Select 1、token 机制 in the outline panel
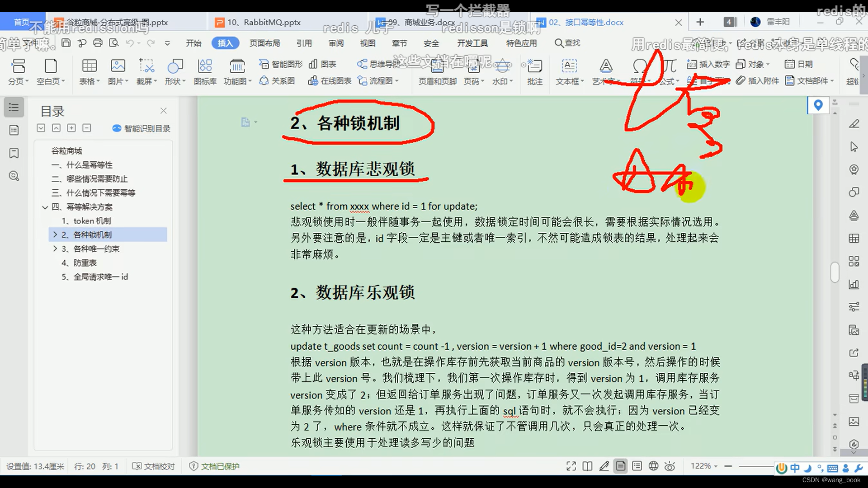Viewport: 868px width, 488px height. point(88,221)
